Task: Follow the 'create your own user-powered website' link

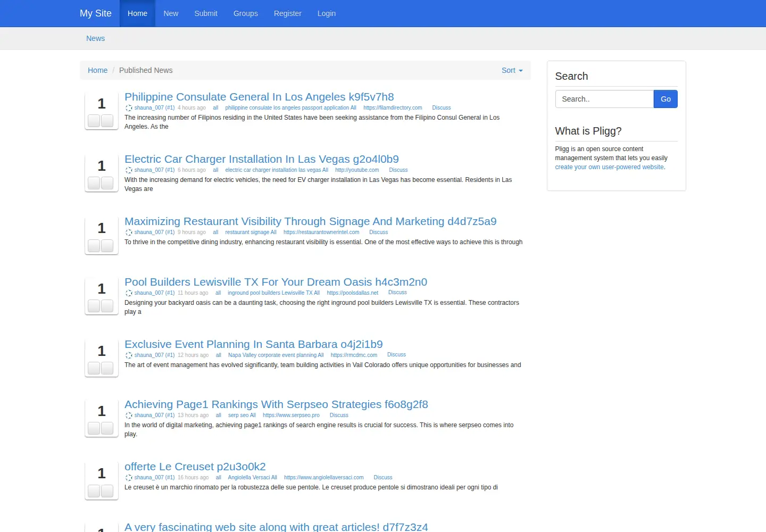Action: point(610,167)
